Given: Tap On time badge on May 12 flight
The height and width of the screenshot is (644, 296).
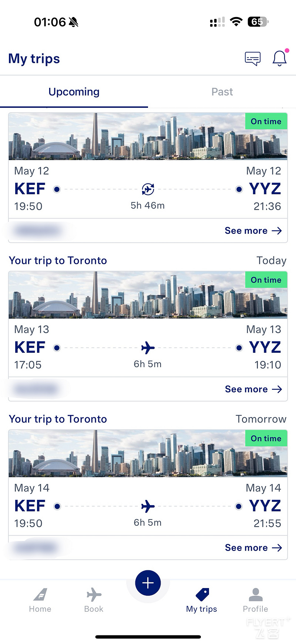Looking at the screenshot, I should click(266, 121).
